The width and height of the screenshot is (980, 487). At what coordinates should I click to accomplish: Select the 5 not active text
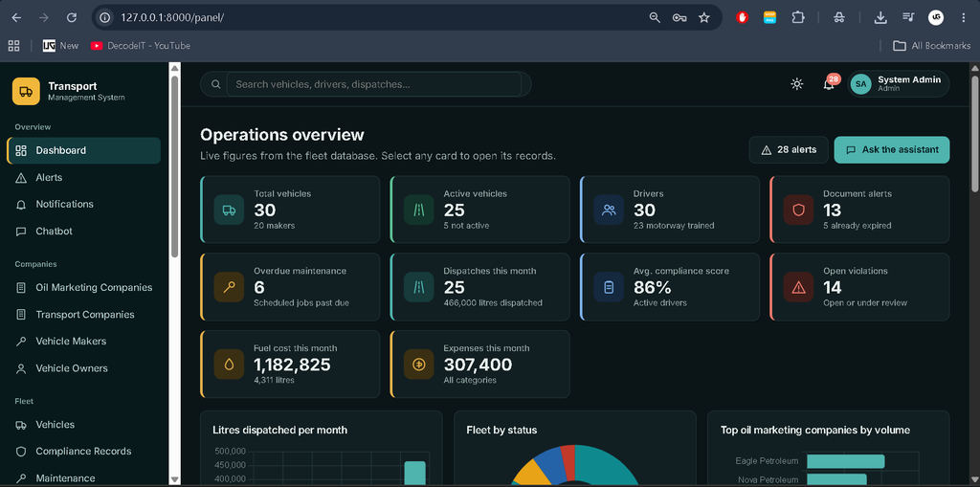[x=466, y=226]
